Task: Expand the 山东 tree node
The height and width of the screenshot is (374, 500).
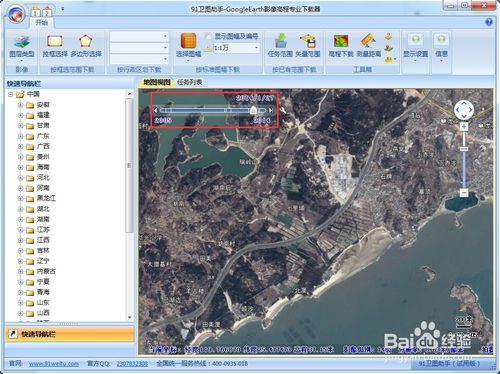Action: click(x=21, y=303)
